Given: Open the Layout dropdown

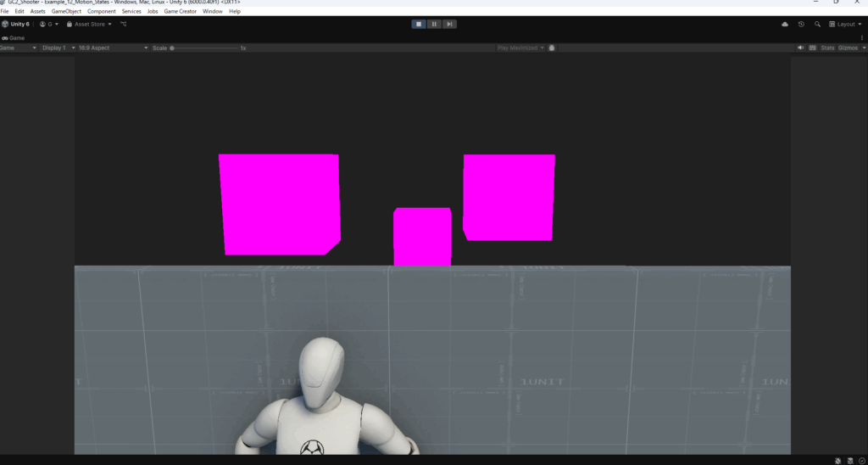Looking at the screenshot, I should tap(845, 25).
